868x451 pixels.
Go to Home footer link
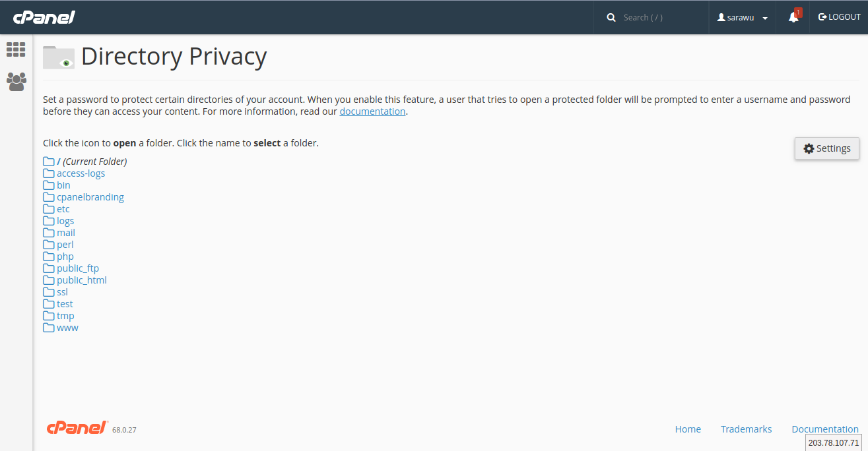point(688,429)
